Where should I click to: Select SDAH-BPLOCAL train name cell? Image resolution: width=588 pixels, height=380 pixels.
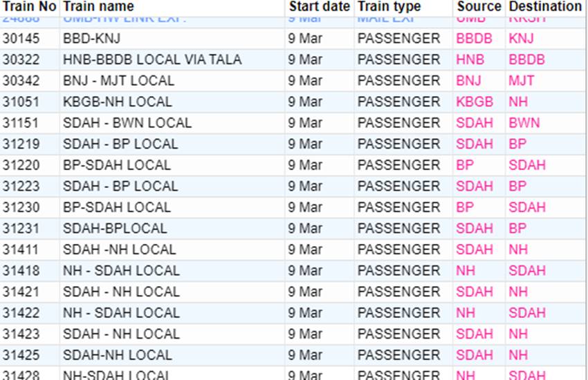(x=115, y=229)
